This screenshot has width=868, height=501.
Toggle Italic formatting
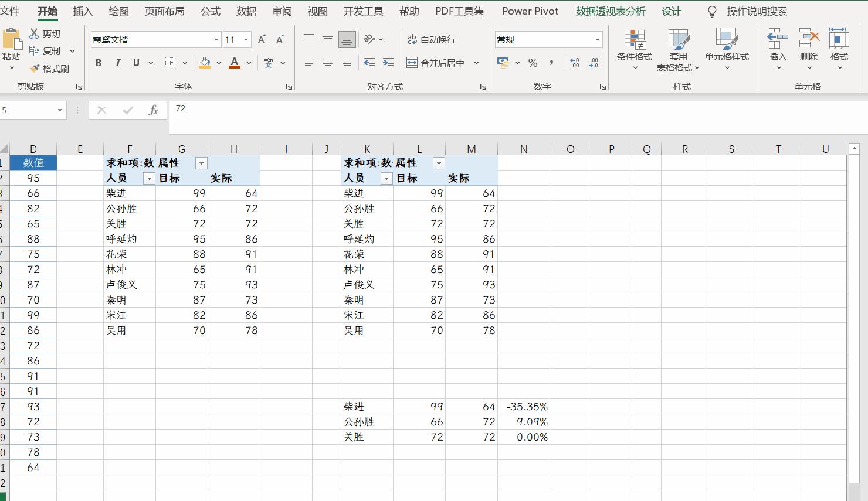117,63
